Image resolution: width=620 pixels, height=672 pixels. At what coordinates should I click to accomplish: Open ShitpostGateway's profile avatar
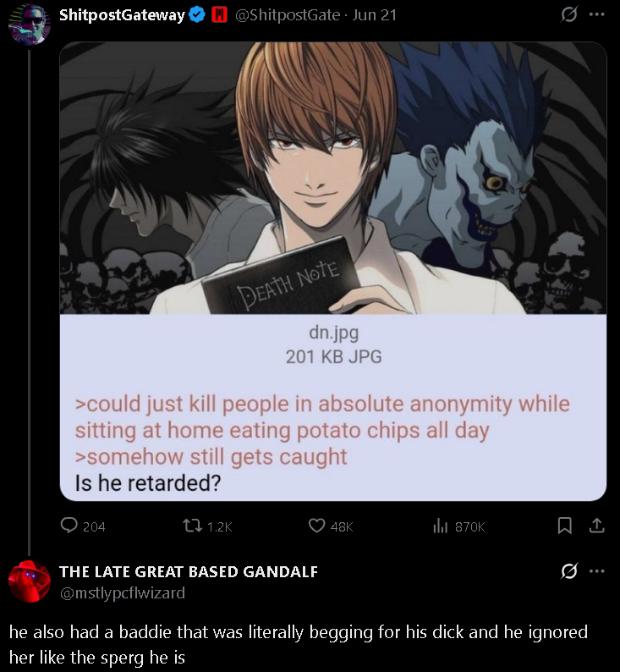(29, 24)
